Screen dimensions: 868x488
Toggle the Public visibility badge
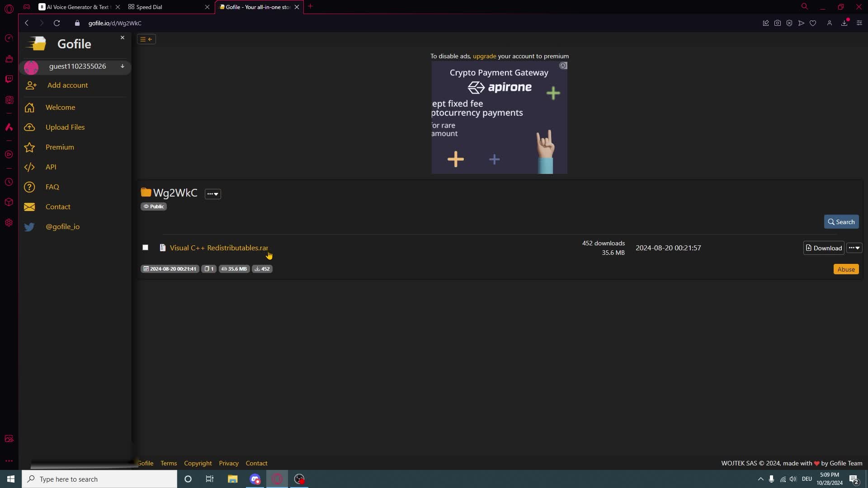(x=153, y=206)
